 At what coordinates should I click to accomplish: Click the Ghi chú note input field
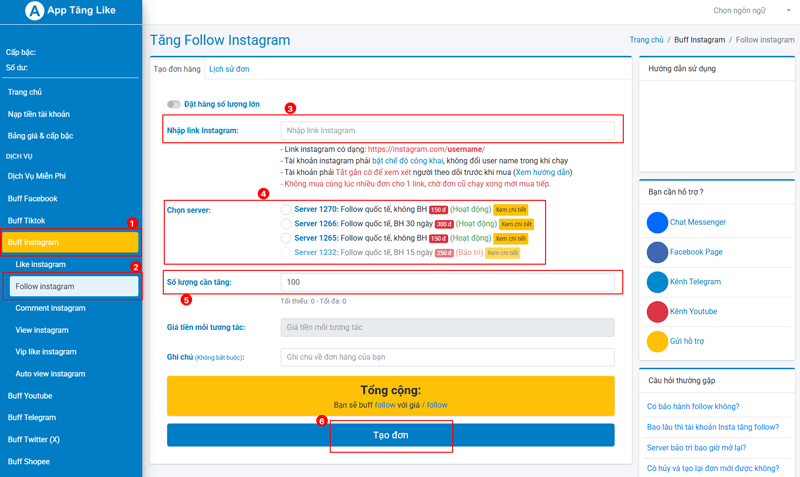point(447,357)
